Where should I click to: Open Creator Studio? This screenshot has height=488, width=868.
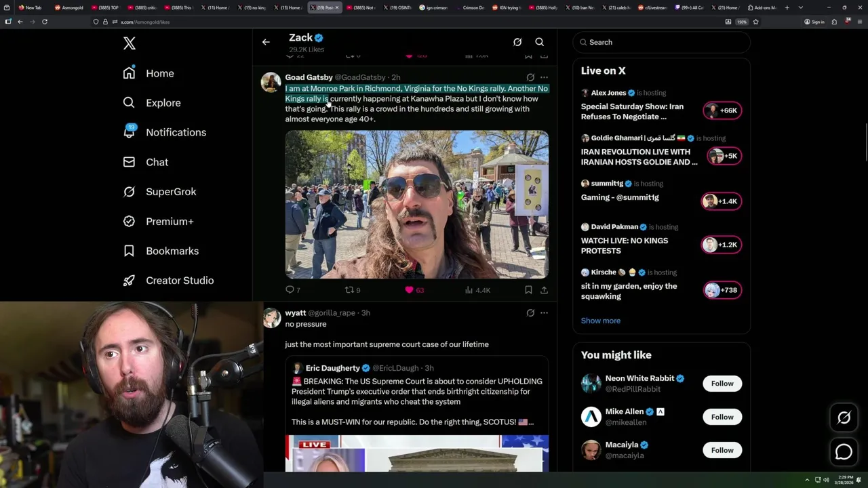coord(168,281)
